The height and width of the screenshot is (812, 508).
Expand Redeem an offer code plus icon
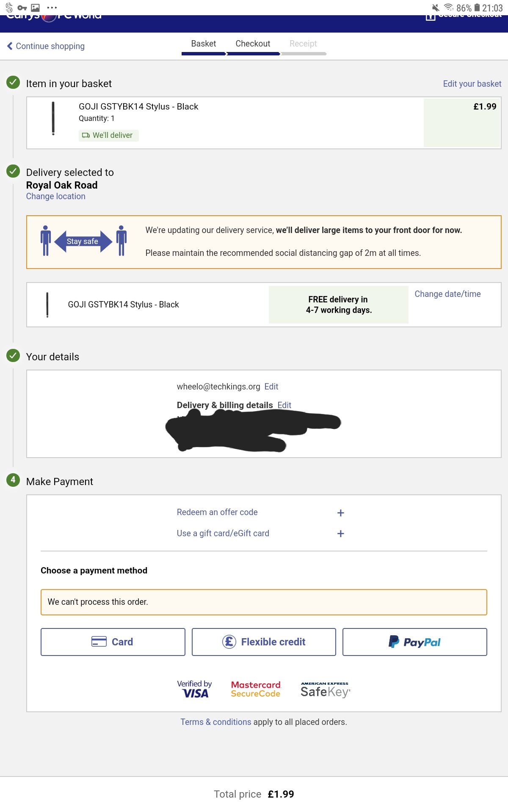340,513
